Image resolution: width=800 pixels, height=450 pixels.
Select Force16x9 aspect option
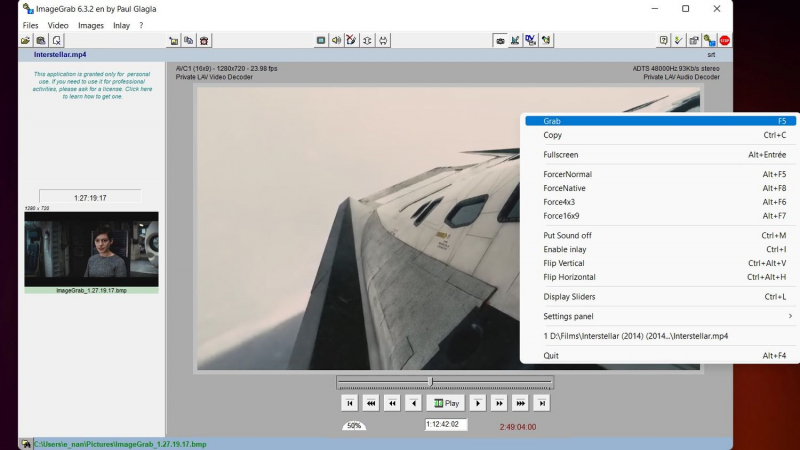point(660,216)
